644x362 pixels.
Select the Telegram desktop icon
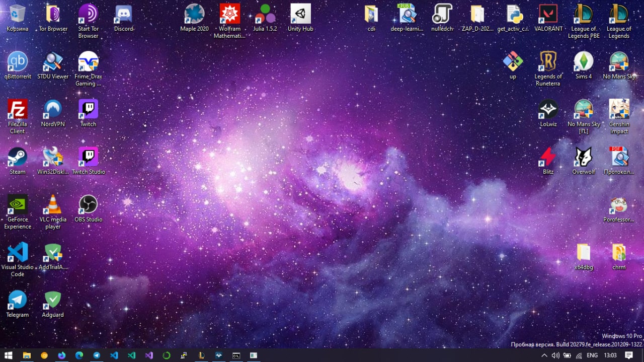pyautogui.click(x=18, y=305)
